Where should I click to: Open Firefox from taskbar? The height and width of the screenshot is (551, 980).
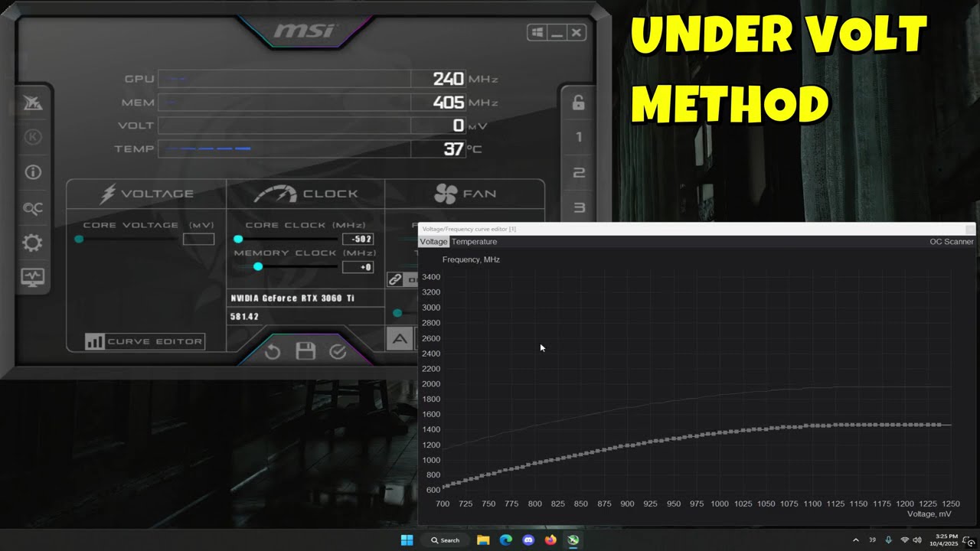pyautogui.click(x=550, y=540)
